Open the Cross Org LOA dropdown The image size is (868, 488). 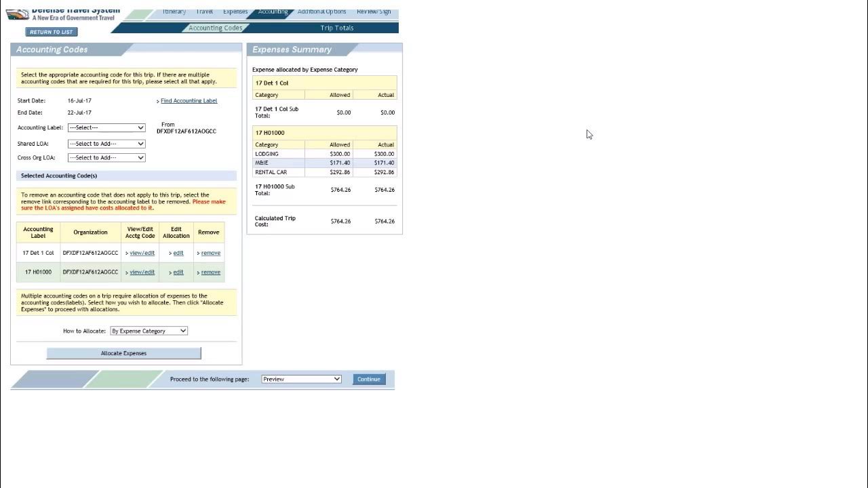tap(106, 158)
